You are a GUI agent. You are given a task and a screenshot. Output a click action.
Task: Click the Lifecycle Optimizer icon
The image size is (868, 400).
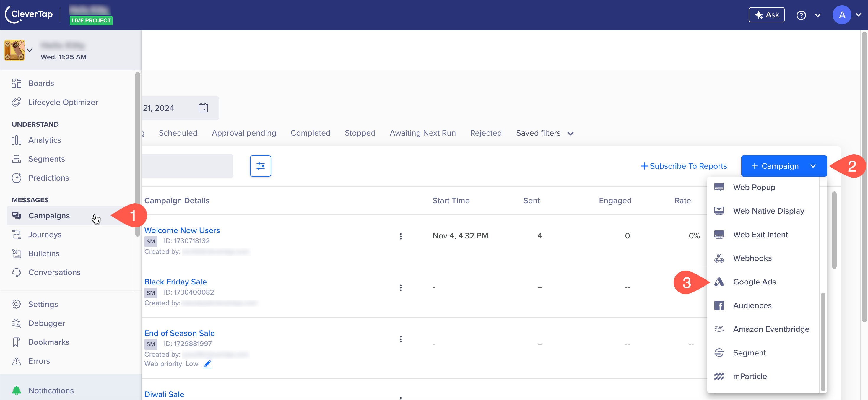point(16,102)
